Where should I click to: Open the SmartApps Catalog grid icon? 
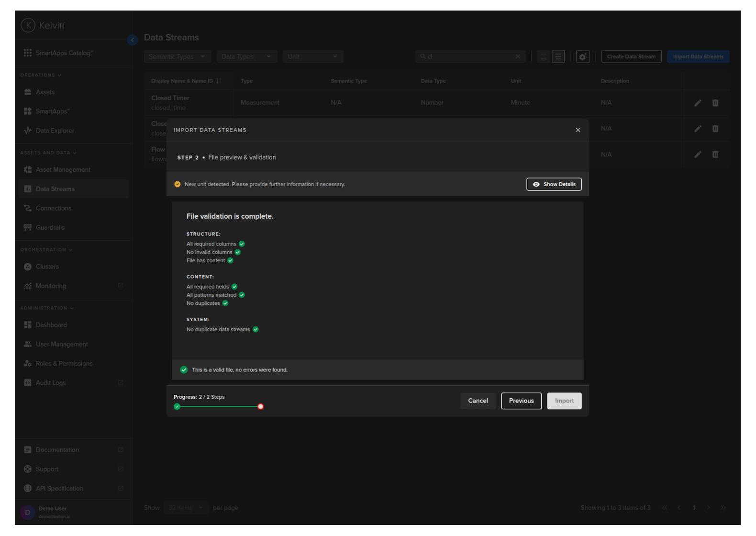28,53
